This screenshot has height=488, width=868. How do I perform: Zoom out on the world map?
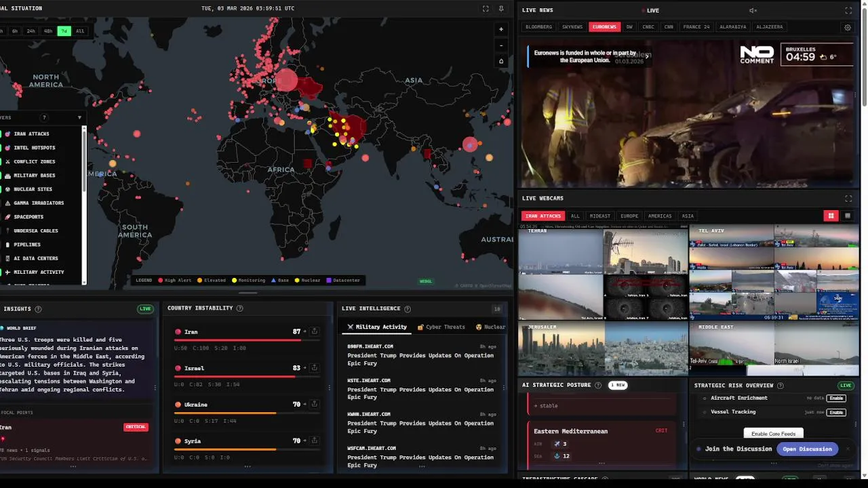click(501, 45)
